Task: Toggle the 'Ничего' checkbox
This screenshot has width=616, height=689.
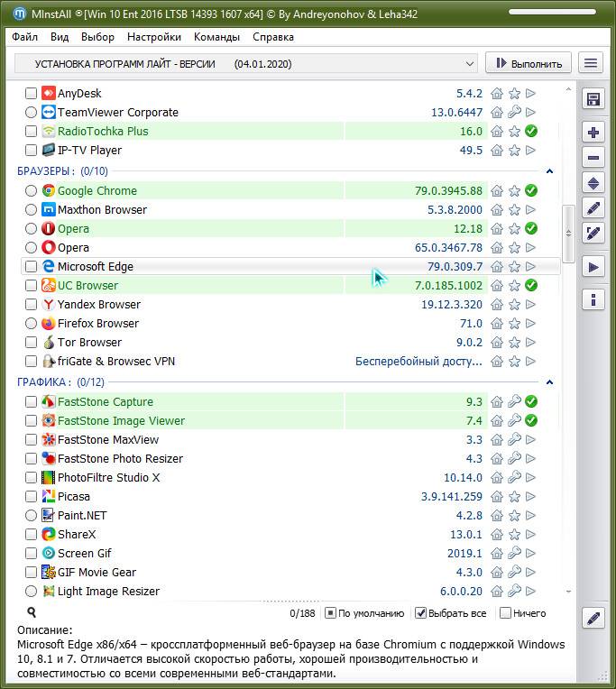Action: (505, 613)
